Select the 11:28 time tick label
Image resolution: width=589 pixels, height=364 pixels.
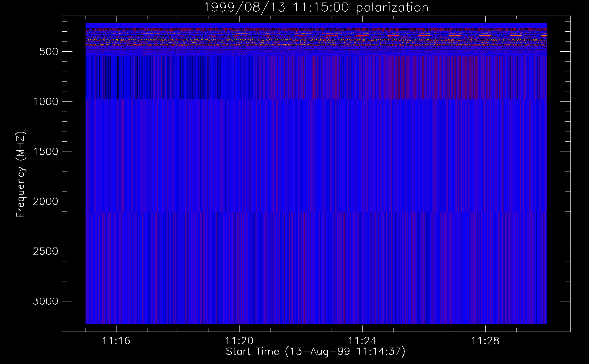click(485, 341)
